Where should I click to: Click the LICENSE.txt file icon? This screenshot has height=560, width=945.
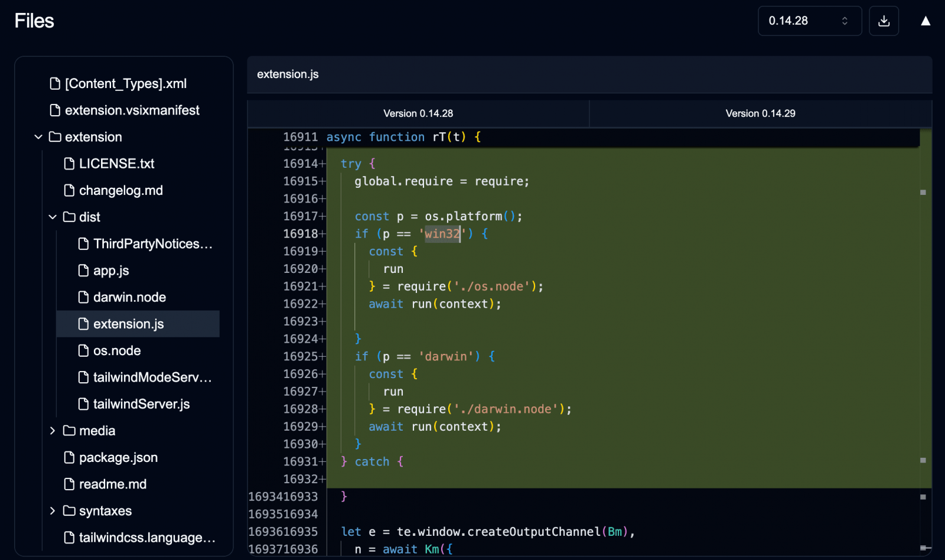point(69,164)
